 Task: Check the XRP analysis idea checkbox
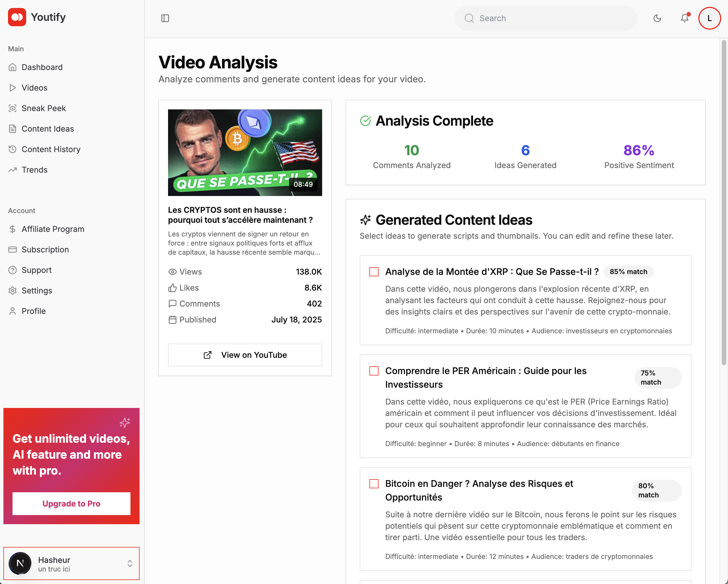click(374, 272)
